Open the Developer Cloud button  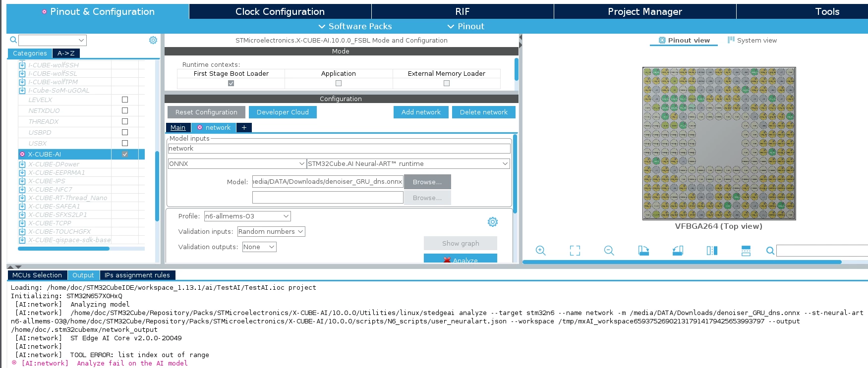[283, 112]
